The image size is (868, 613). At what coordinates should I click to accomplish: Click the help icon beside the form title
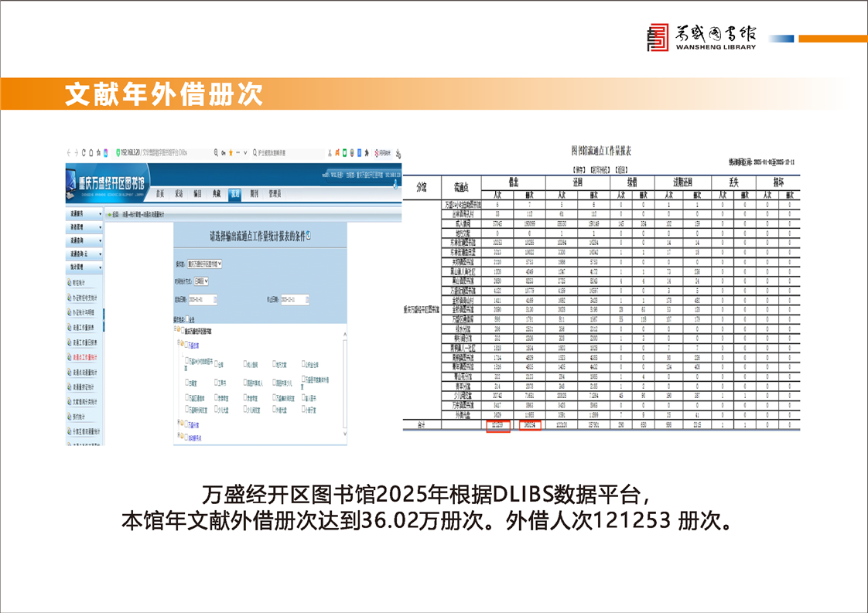coord(309,235)
